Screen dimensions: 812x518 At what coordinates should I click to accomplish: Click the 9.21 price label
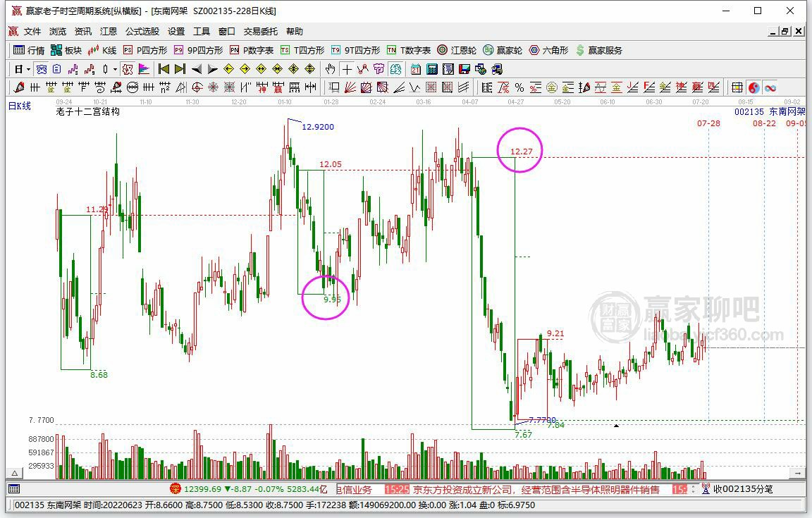(x=555, y=333)
